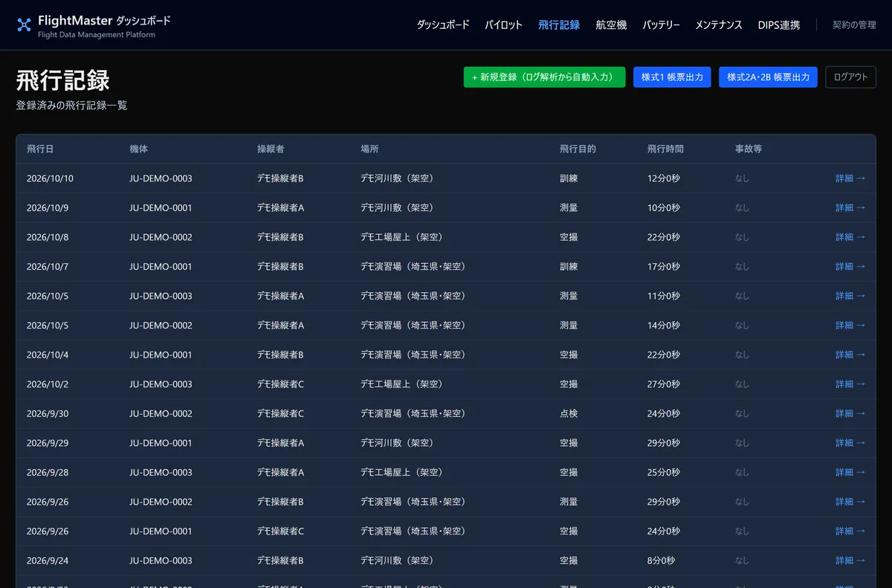892x588 pixels.
Task: Click the 事故等 column header
Action: (x=749, y=149)
